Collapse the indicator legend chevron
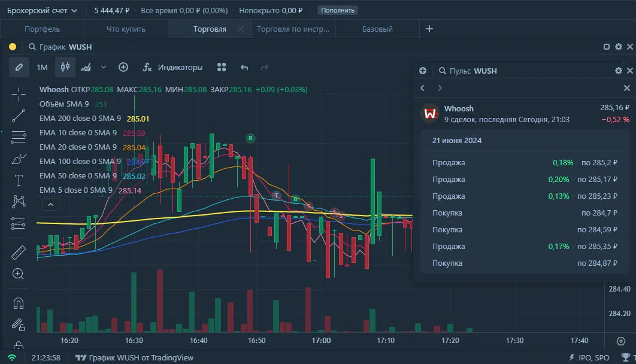Screen dimensions: 636x364 [x=50, y=205]
